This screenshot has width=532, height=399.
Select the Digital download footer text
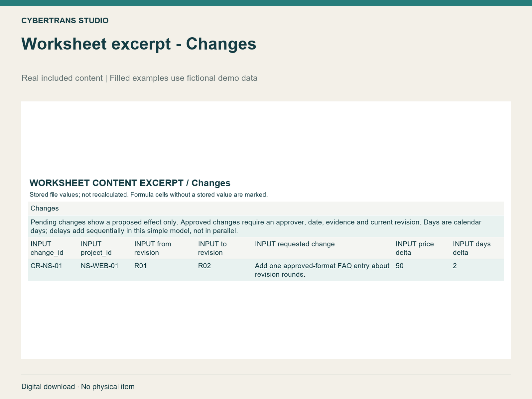pos(78,387)
